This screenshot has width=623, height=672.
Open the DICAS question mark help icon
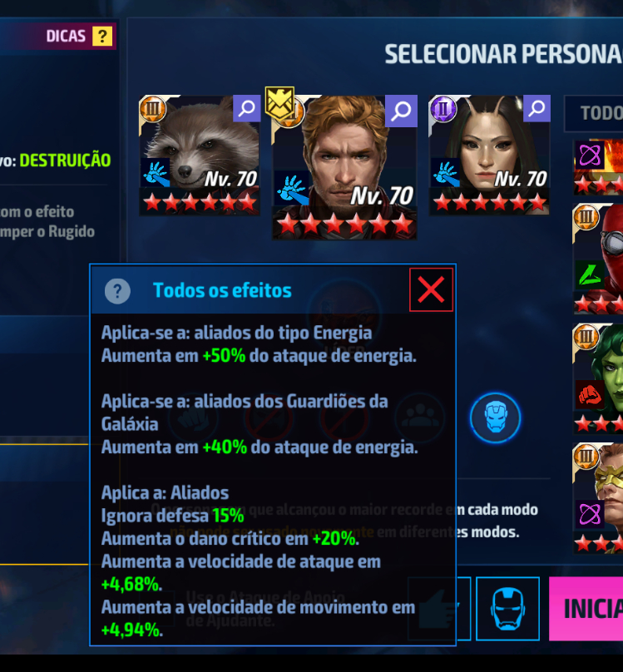pyautogui.click(x=102, y=36)
